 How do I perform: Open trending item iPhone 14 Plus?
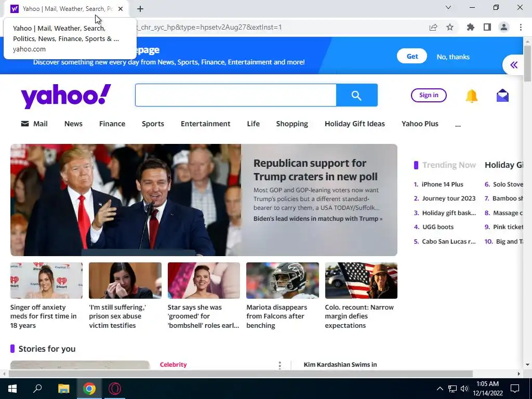[442, 184]
